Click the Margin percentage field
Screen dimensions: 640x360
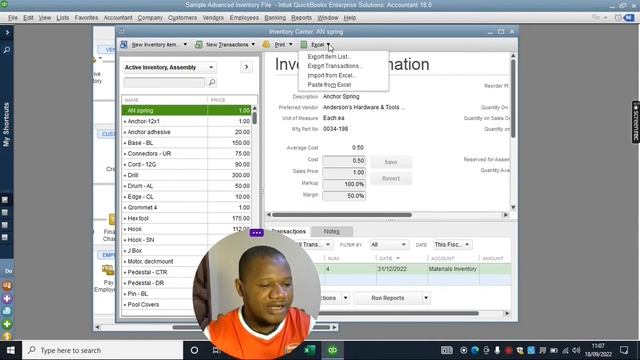click(x=344, y=196)
